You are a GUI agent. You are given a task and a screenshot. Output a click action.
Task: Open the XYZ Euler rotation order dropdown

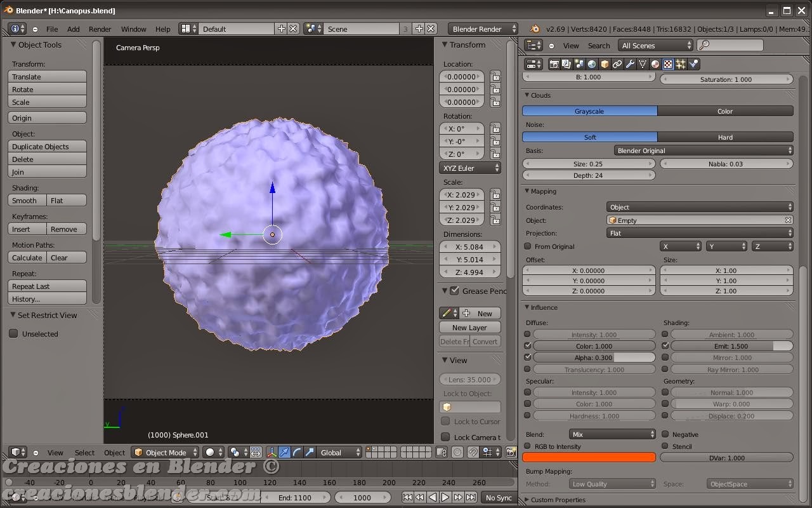[469, 168]
